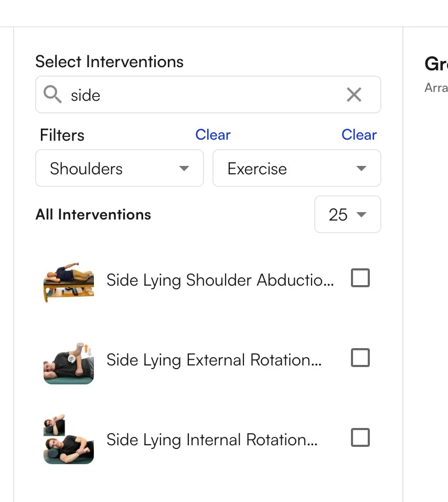Click the Side Lying Shoulder Abduction thumbnail
This screenshot has width=448, height=502.
pyautogui.click(x=68, y=280)
